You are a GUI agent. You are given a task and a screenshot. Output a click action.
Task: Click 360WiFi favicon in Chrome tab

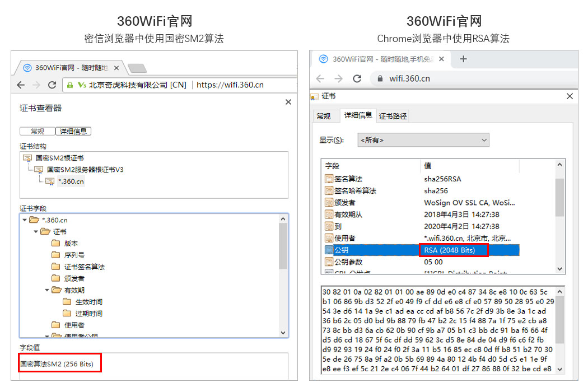(x=323, y=59)
